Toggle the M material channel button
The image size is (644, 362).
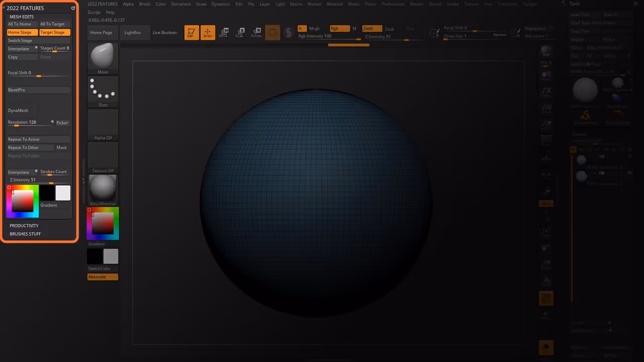click(x=354, y=29)
